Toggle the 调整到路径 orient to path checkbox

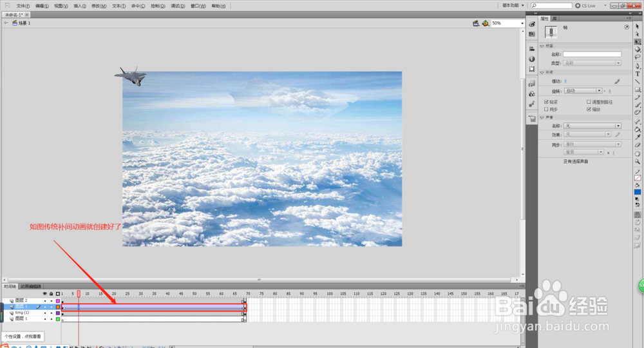coord(589,101)
